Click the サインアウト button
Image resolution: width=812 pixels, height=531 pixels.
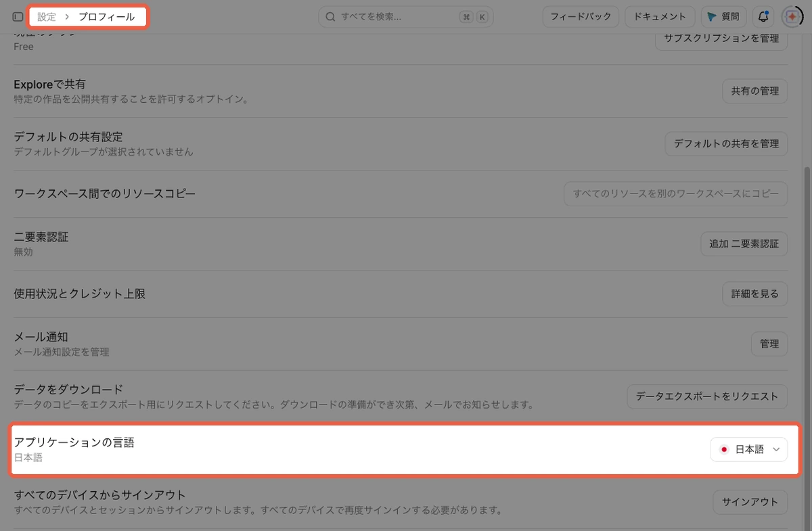pos(750,502)
